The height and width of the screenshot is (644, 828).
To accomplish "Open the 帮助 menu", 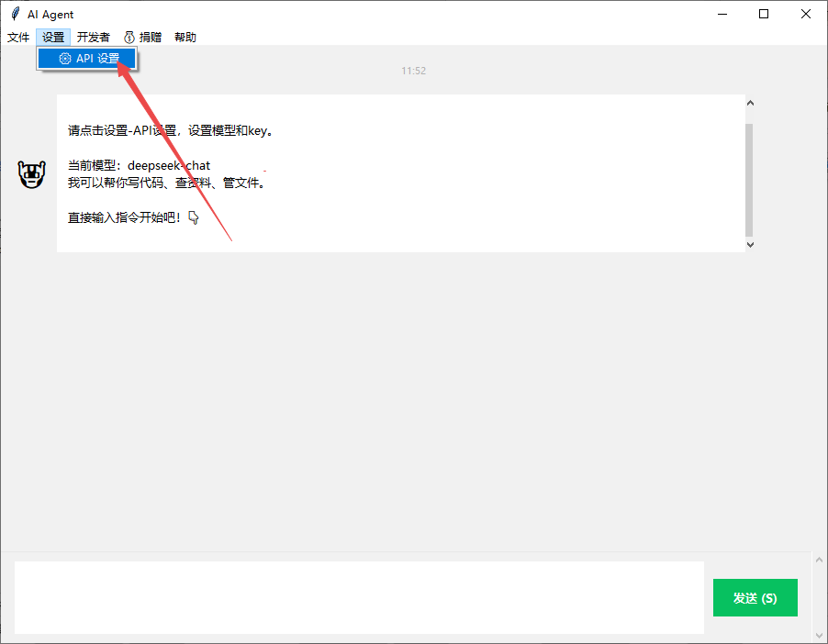I will click(x=185, y=38).
